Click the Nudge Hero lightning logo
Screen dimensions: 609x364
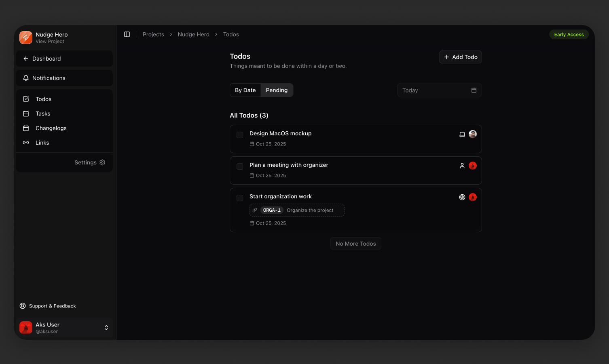tap(26, 38)
